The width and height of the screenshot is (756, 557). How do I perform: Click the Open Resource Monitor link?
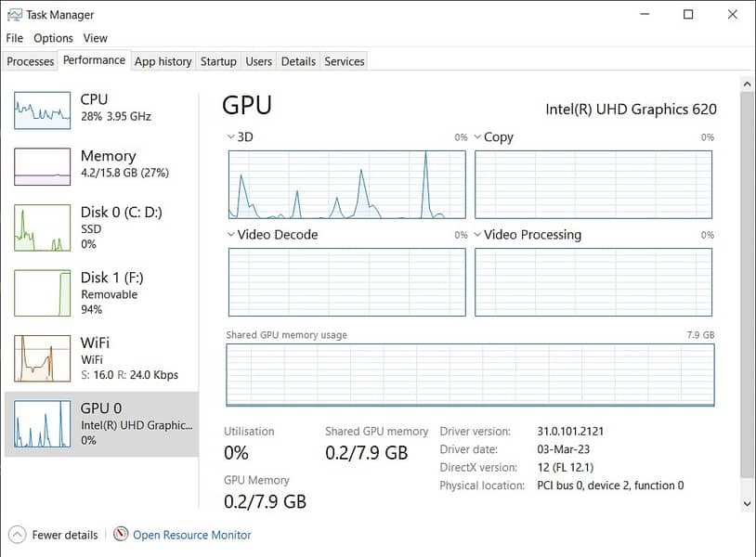tap(192, 535)
